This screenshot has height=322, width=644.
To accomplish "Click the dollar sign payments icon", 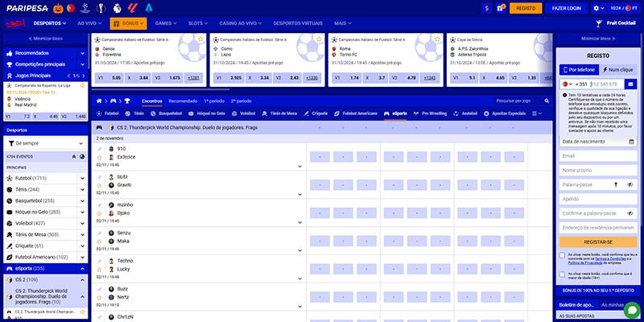I will coord(487,8).
